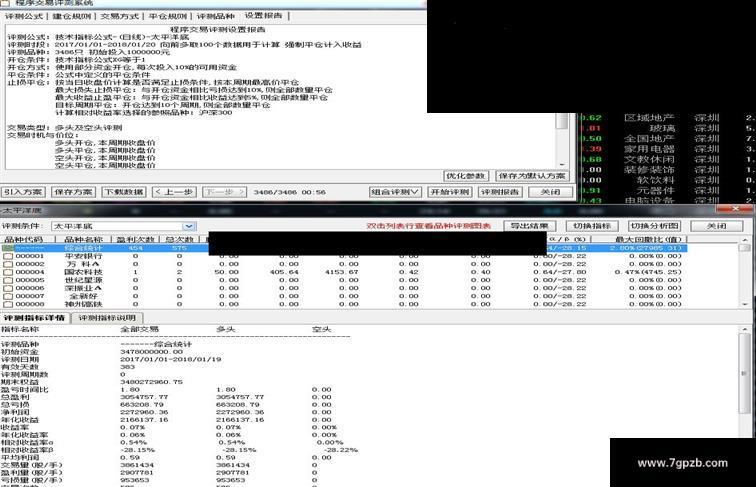756x487 pixels.
Task: Select the 设置报告 tab
Action: pyautogui.click(x=263, y=16)
